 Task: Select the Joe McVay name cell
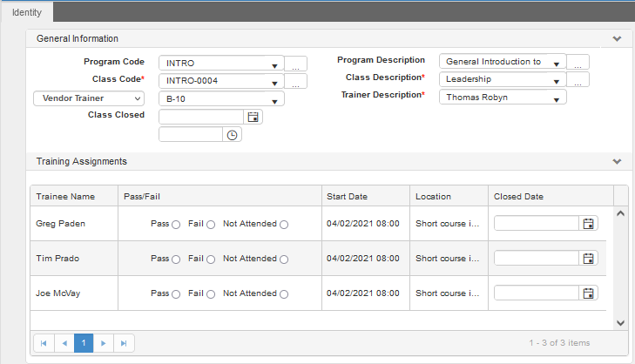coord(74,293)
